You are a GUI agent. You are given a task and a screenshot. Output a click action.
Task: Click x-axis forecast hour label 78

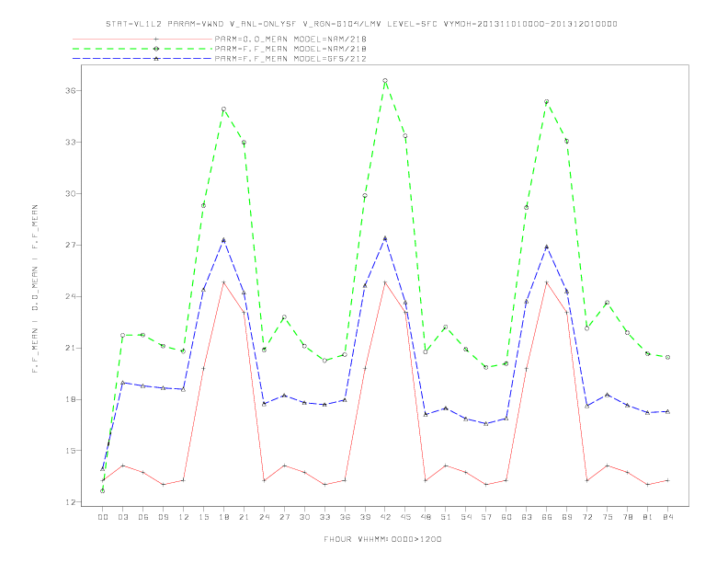tap(628, 517)
